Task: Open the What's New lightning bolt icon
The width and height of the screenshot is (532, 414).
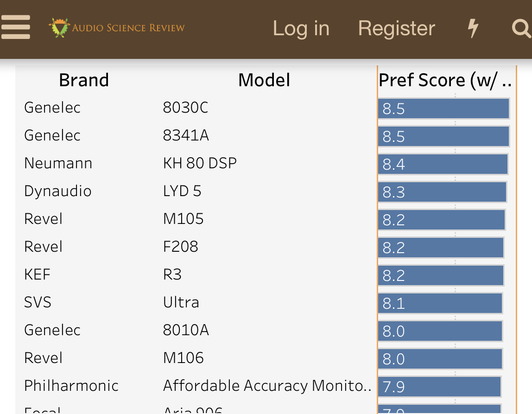Action: (x=473, y=28)
